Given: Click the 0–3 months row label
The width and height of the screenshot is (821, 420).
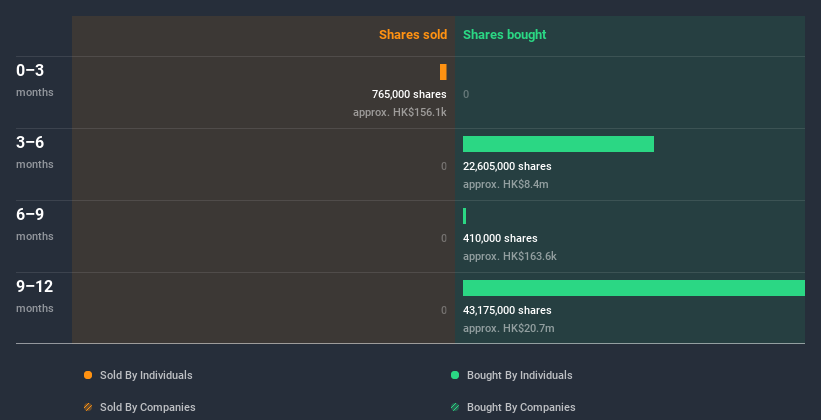Looking at the screenshot, I should [x=35, y=80].
